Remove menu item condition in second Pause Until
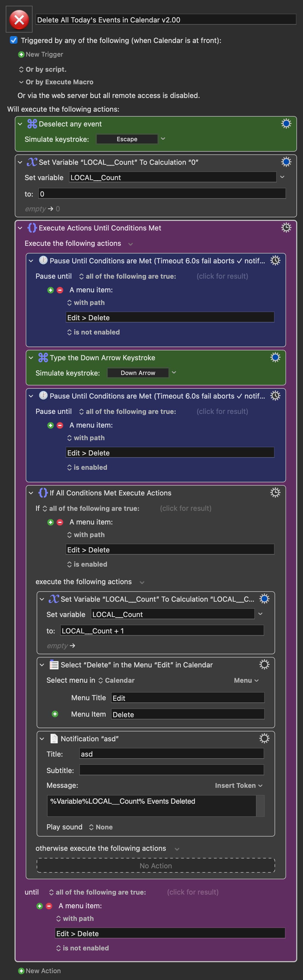The image size is (303, 980). pos(60,425)
